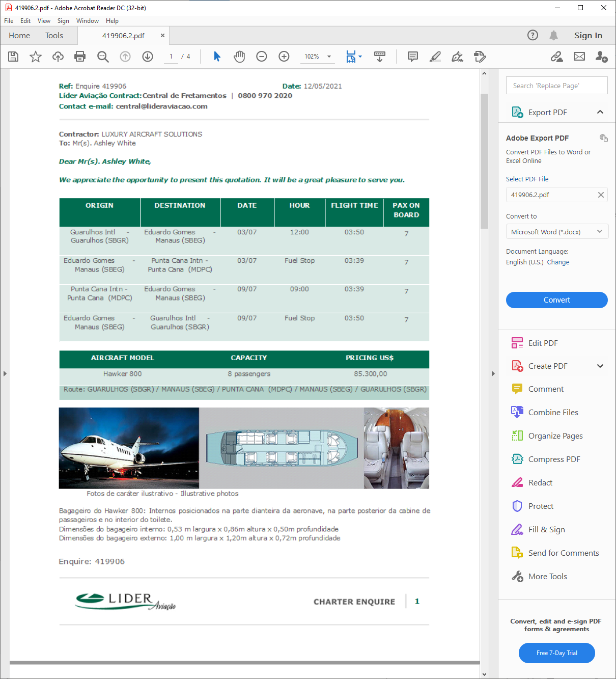The image size is (616, 679).
Task: Click the Hawker 800 exterior photo
Action: click(129, 448)
